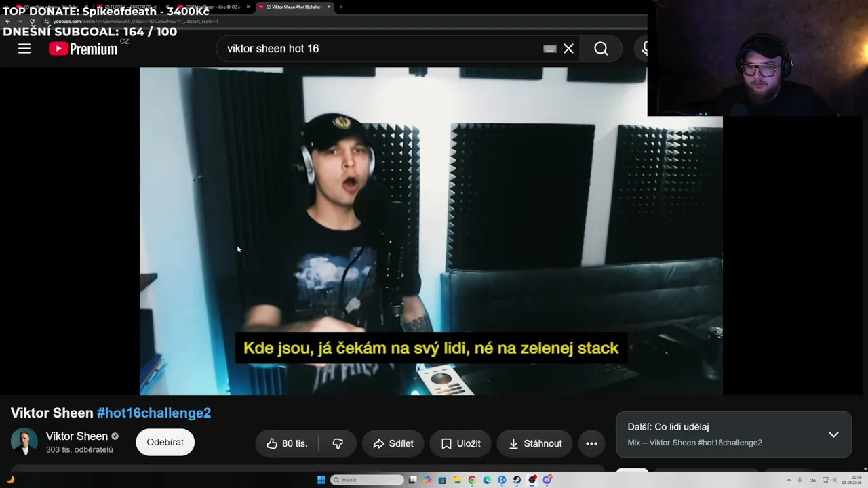Image resolution: width=868 pixels, height=488 pixels.
Task: Open Steam from the taskbar
Action: coord(517,480)
